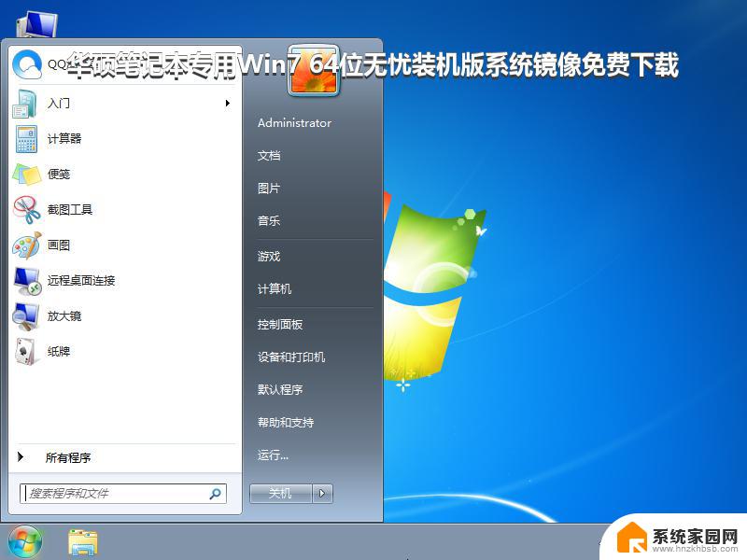Launch Snipping Tool scissors icon (截图工具)

(x=27, y=209)
